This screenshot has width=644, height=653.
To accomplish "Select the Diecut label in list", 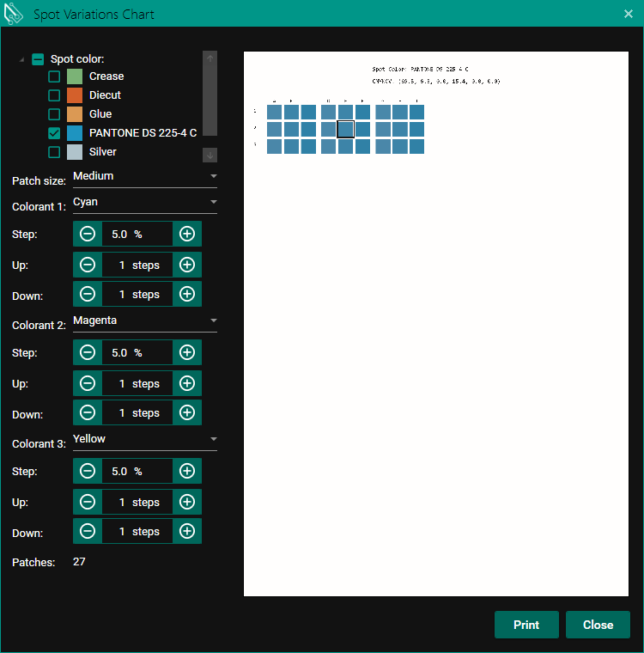I will click(105, 95).
